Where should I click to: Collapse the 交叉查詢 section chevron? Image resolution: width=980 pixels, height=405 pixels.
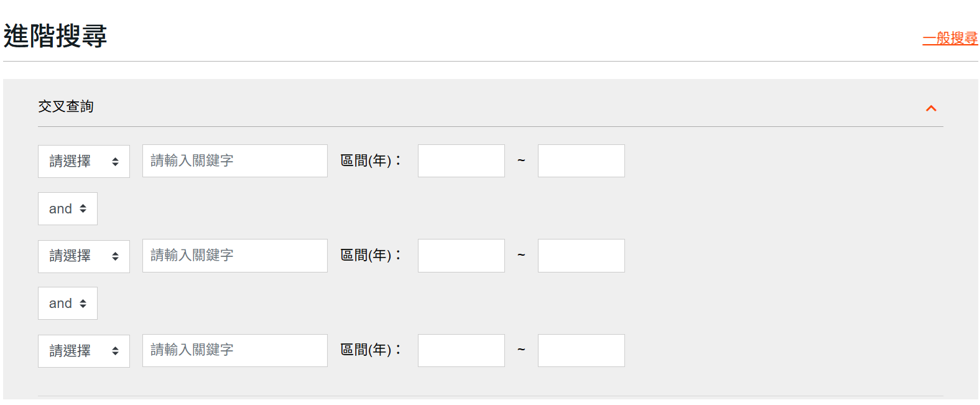(931, 108)
